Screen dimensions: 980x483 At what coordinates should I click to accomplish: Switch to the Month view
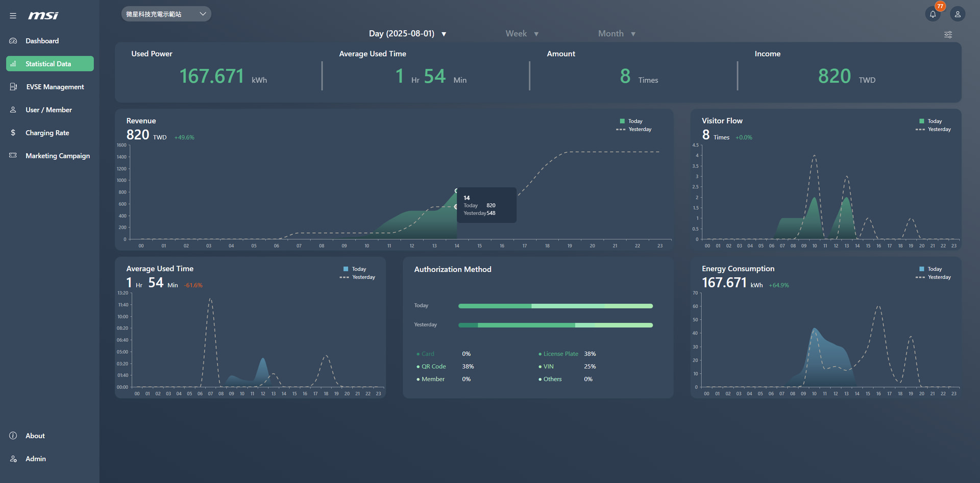(617, 34)
